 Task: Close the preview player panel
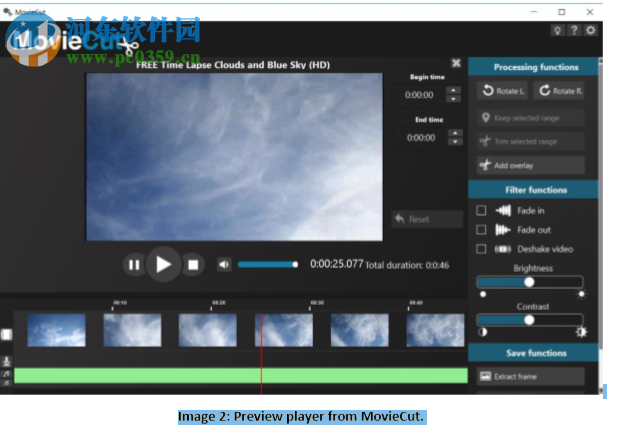[x=456, y=63]
